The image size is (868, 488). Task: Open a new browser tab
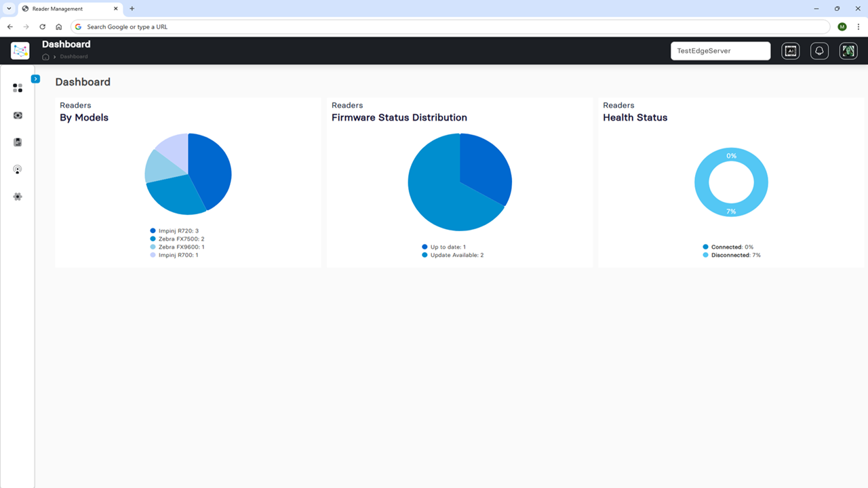coord(132,9)
